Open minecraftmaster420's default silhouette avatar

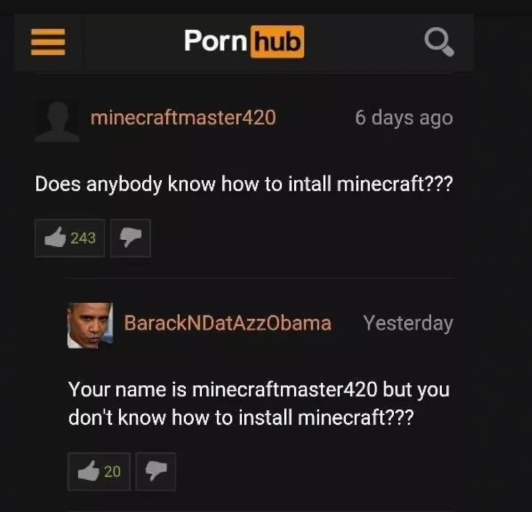pos(57,120)
